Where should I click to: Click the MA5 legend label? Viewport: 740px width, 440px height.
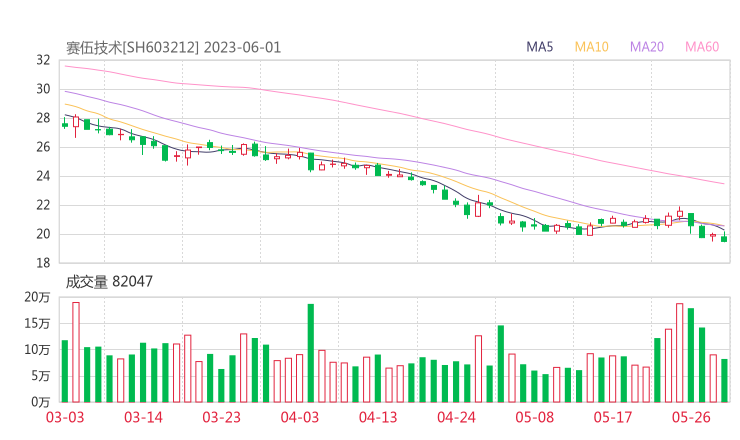tap(539, 47)
